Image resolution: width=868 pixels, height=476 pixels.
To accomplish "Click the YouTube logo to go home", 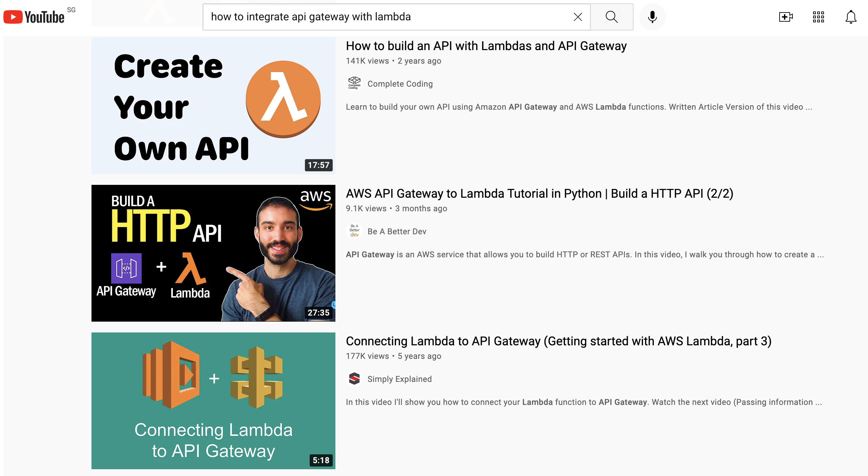I will click(34, 17).
